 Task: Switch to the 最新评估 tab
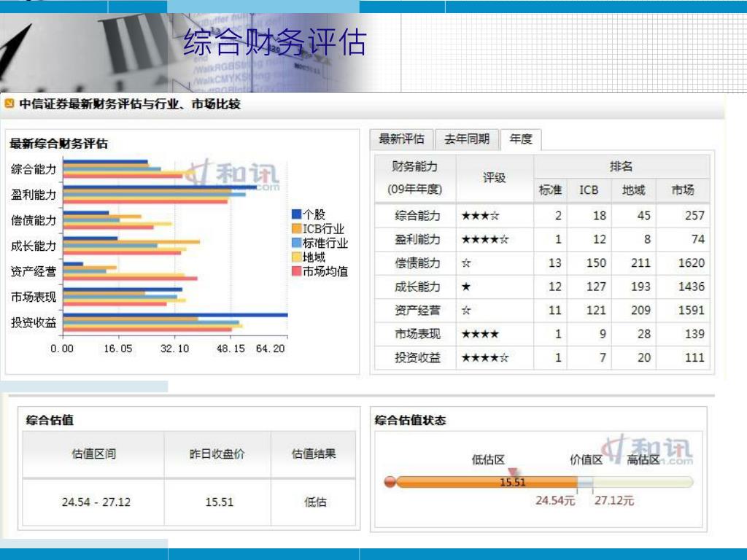click(x=401, y=139)
